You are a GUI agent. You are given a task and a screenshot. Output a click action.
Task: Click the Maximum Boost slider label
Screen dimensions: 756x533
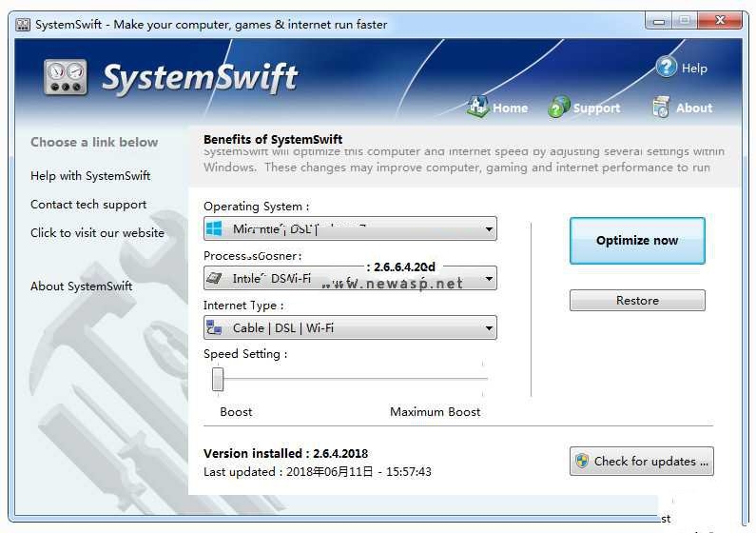(435, 412)
